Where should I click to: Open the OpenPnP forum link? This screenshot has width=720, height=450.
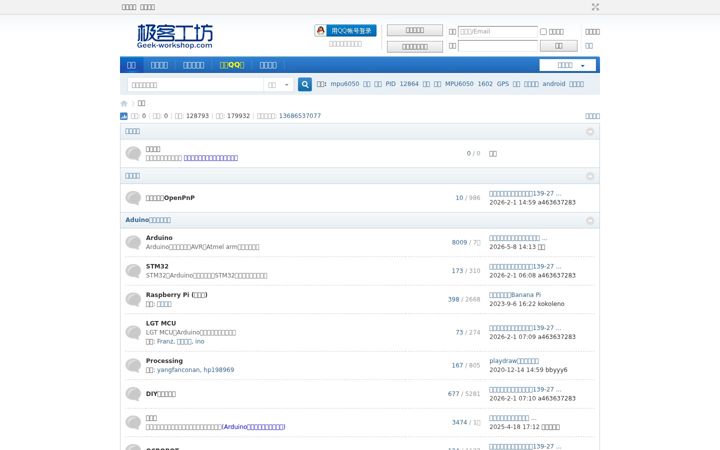click(170, 198)
